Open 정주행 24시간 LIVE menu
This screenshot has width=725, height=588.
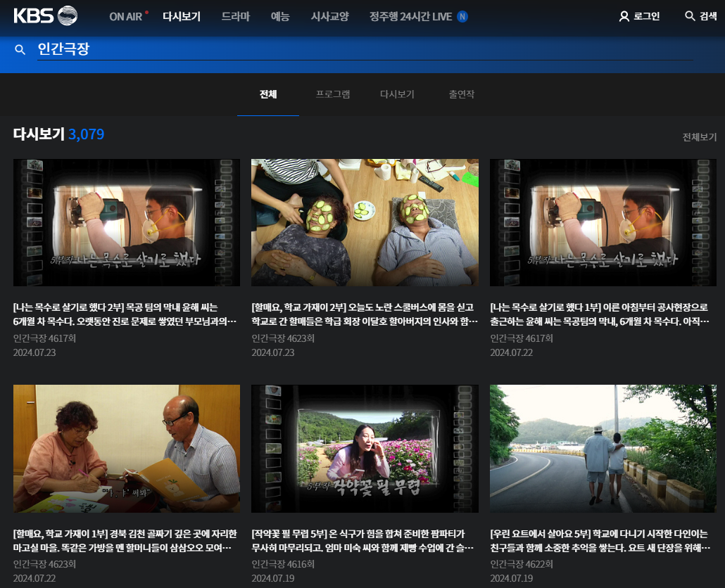click(410, 17)
